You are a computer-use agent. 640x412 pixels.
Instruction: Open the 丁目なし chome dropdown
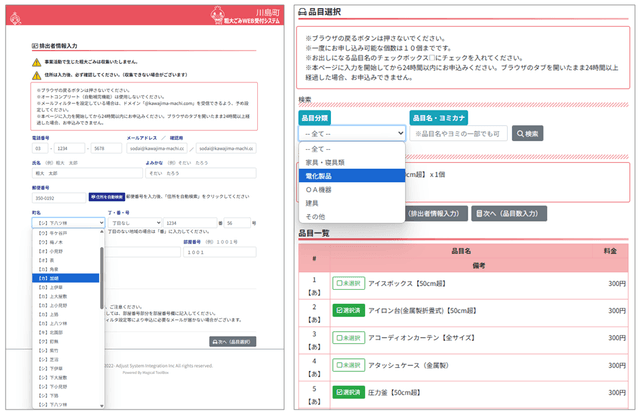pyautogui.click(x=135, y=223)
